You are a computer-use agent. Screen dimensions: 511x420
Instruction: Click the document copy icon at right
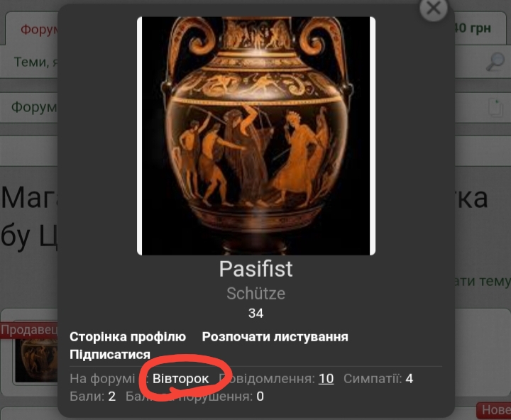pos(496,108)
